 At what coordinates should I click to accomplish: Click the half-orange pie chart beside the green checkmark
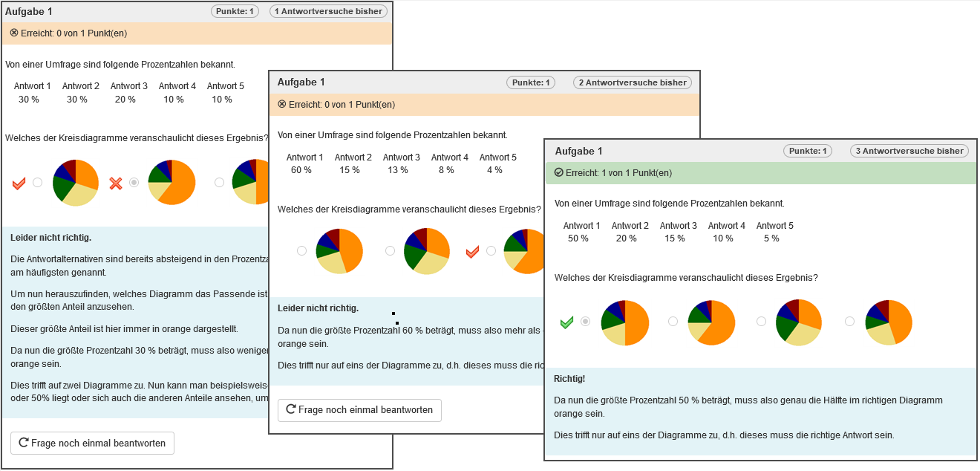(625, 322)
